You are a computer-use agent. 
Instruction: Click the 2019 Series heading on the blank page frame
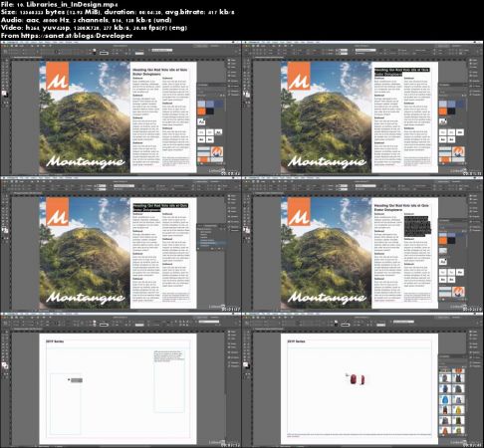pos(55,341)
